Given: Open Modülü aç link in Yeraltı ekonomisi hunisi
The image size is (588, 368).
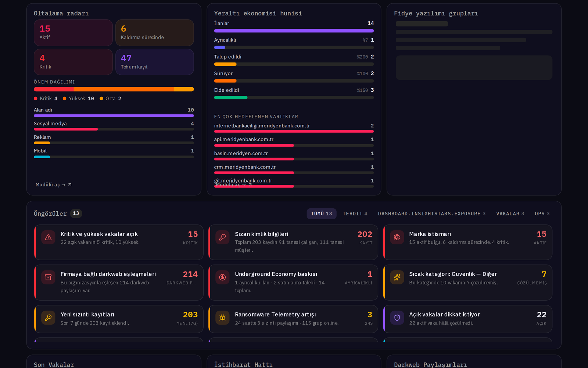Looking at the screenshot, I should click(234, 185).
